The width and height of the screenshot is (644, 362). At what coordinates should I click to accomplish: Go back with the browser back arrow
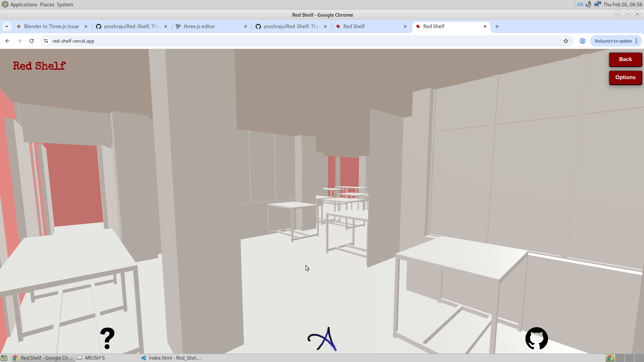pos(7,41)
